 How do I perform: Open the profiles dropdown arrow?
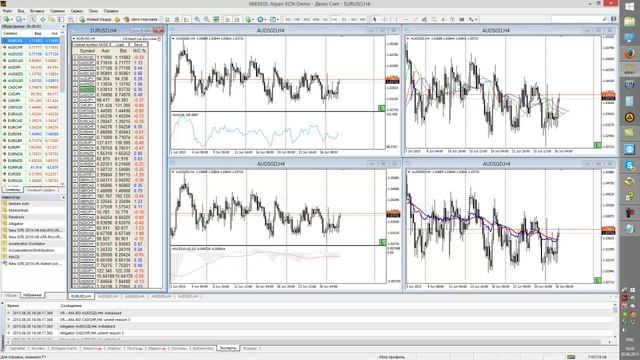click(24, 19)
